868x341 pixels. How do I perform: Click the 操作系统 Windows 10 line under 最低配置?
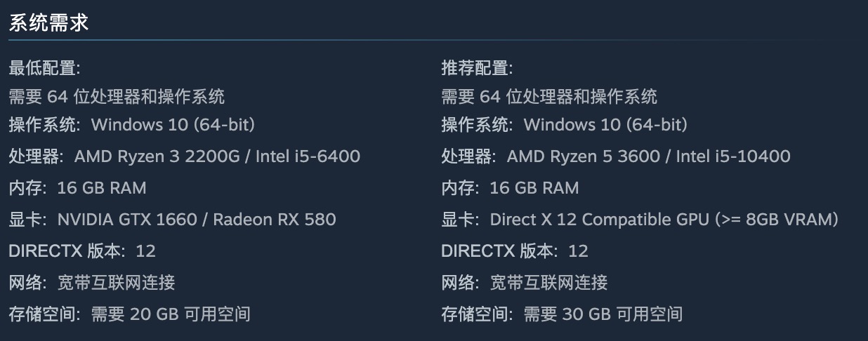(x=131, y=125)
